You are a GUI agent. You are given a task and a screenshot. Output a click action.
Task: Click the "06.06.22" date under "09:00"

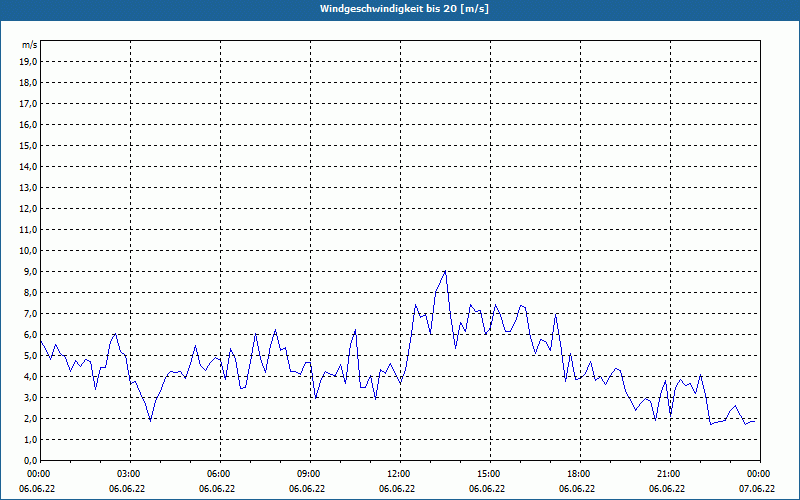pos(307,489)
